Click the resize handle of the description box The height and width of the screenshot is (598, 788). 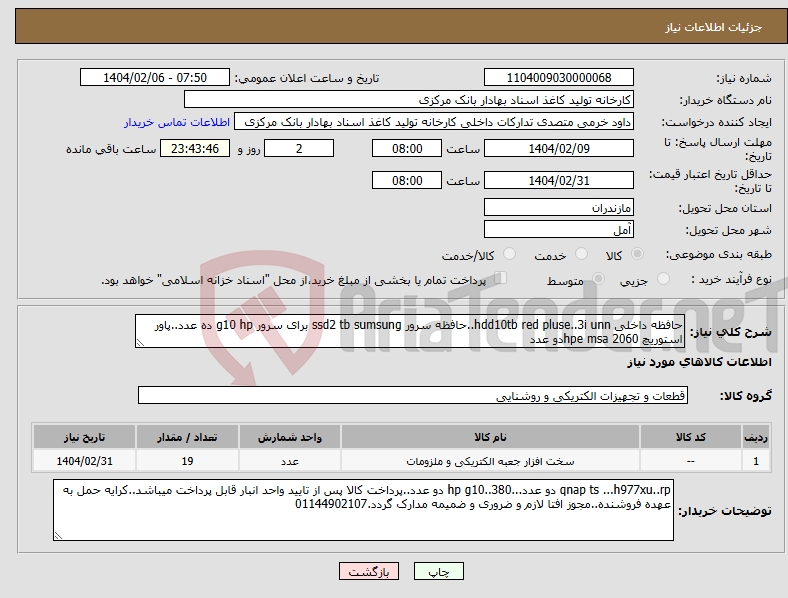[x=140, y=343]
